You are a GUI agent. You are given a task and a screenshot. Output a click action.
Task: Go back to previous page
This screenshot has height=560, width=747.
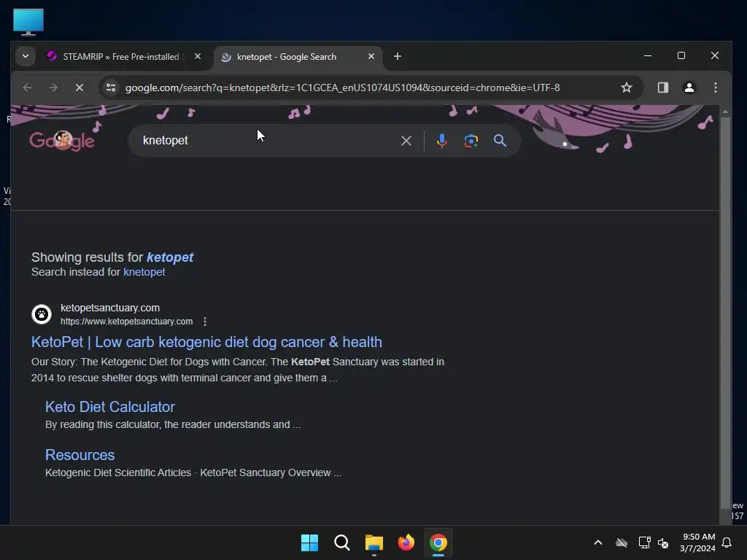pyautogui.click(x=27, y=87)
